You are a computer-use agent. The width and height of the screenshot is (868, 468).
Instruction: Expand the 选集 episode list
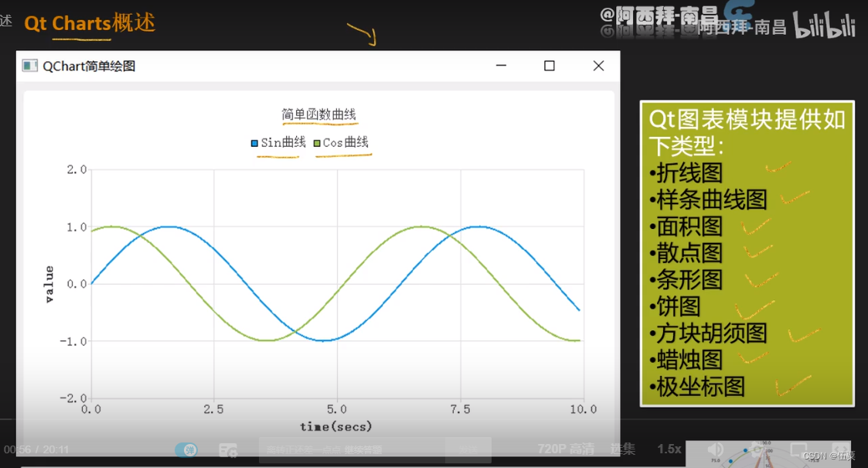[x=623, y=449]
